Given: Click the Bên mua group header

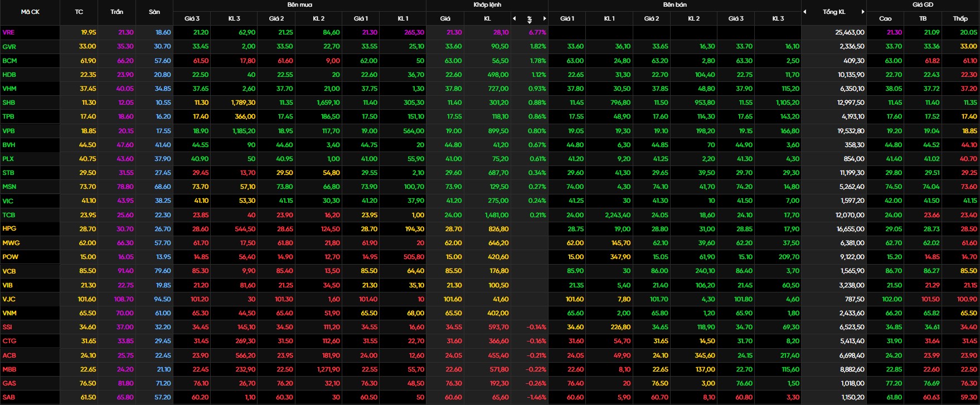Looking at the screenshot, I should point(299,4).
